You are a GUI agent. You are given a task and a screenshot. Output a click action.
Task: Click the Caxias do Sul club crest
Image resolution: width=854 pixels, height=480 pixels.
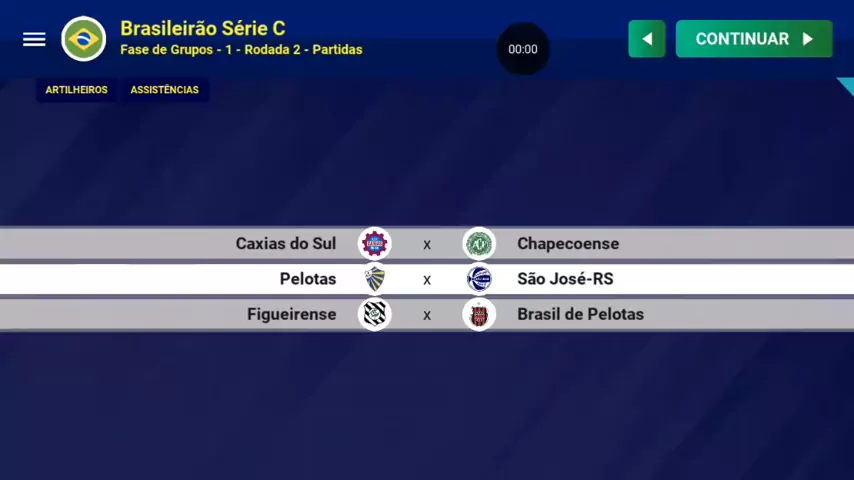pyautogui.click(x=375, y=243)
